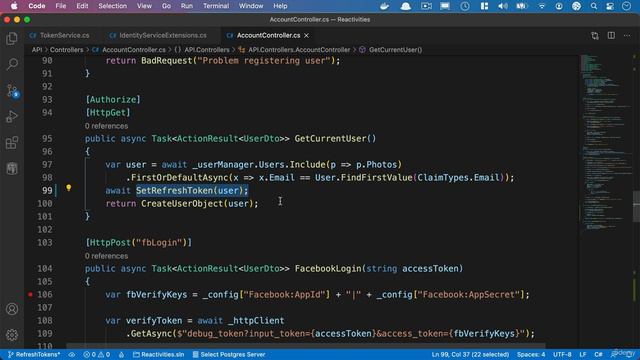Open Source Control view
Screen dimensions: 640x360
[x=12, y=91]
